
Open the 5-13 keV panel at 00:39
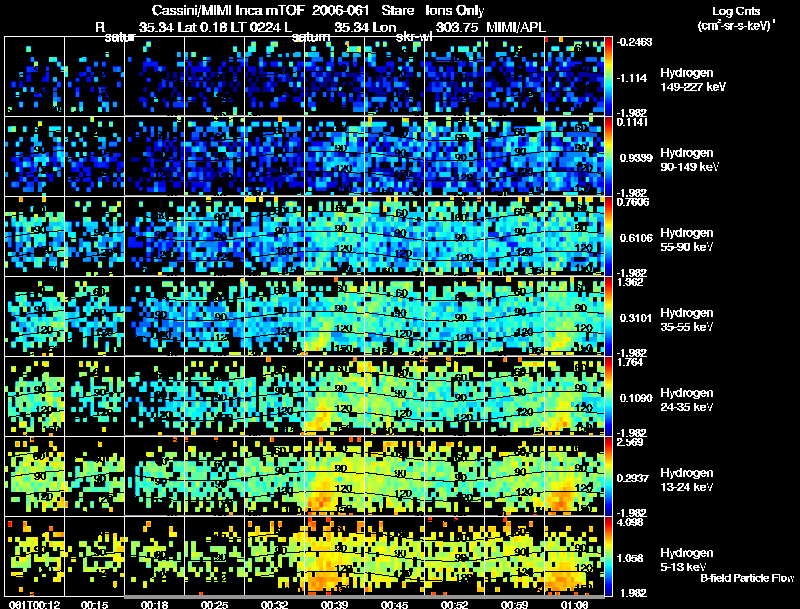tap(335, 556)
